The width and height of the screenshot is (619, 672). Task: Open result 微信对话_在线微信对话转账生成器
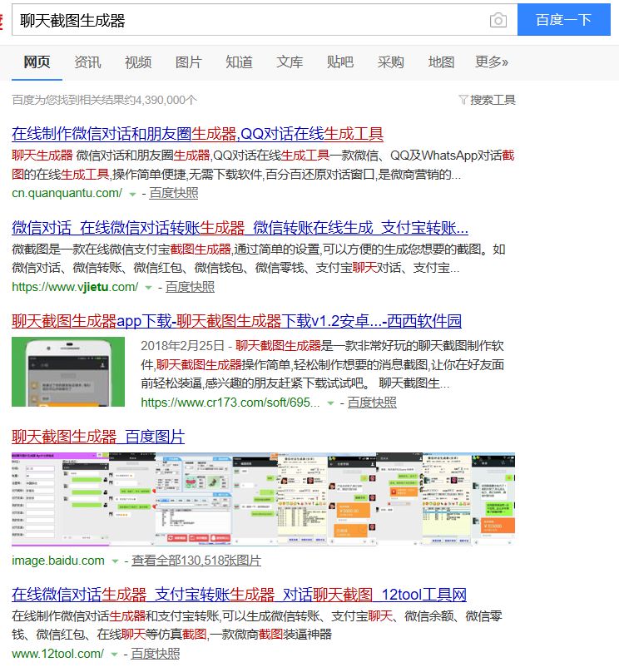coord(240,228)
